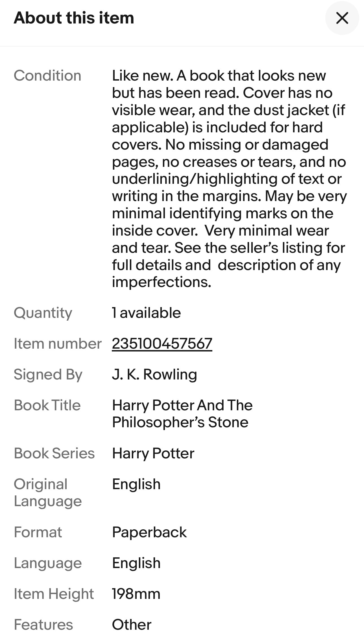Tap the Original Language label

click(47, 493)
